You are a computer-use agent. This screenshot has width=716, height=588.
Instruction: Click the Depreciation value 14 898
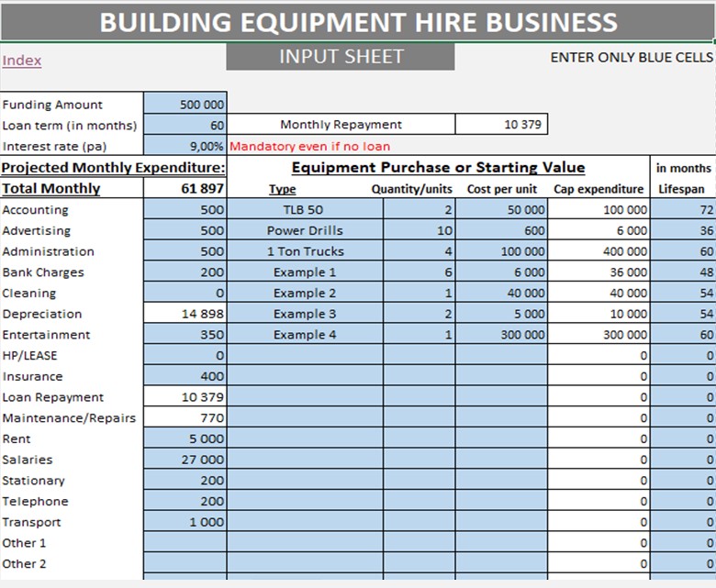coord(185,314)
